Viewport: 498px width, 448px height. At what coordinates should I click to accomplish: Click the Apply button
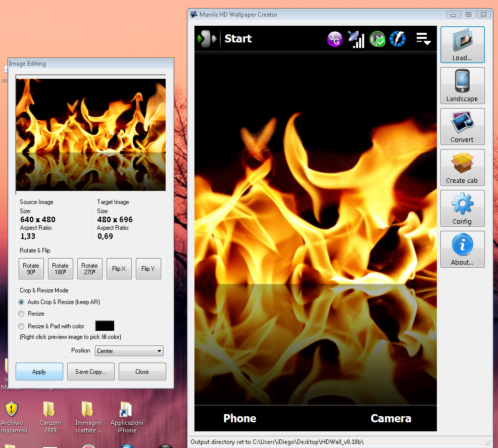tap(39, 371)
